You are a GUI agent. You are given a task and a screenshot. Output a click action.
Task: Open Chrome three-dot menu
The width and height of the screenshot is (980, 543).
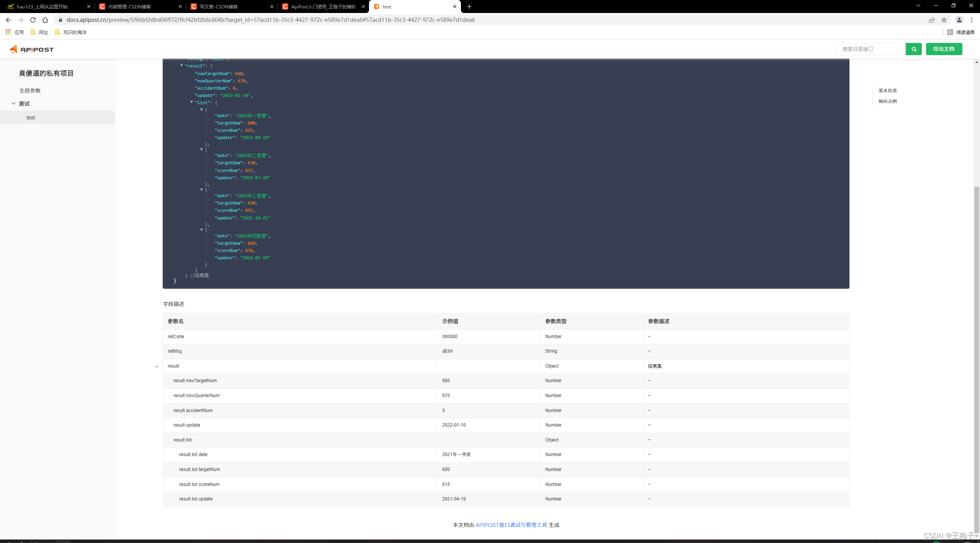[x=972, y=20]
